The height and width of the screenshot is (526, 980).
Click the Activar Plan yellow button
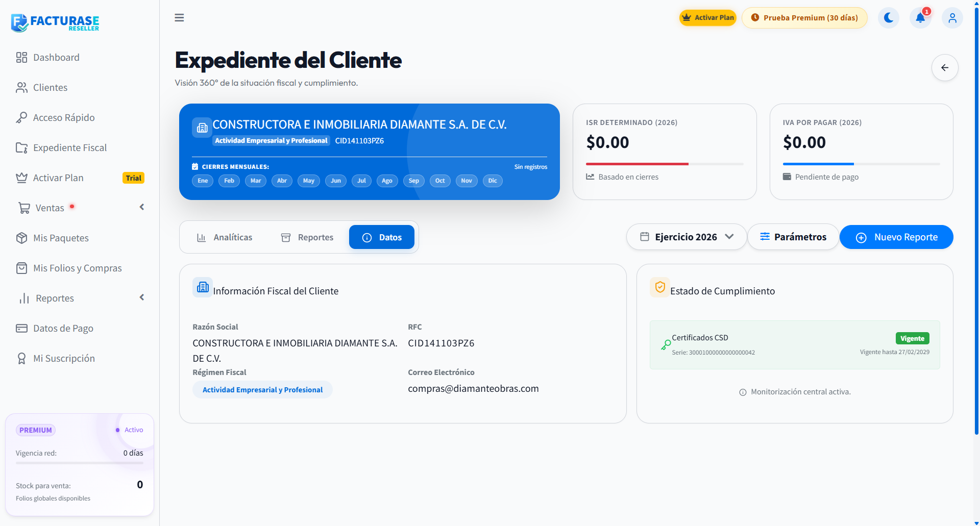coord(708,18)
